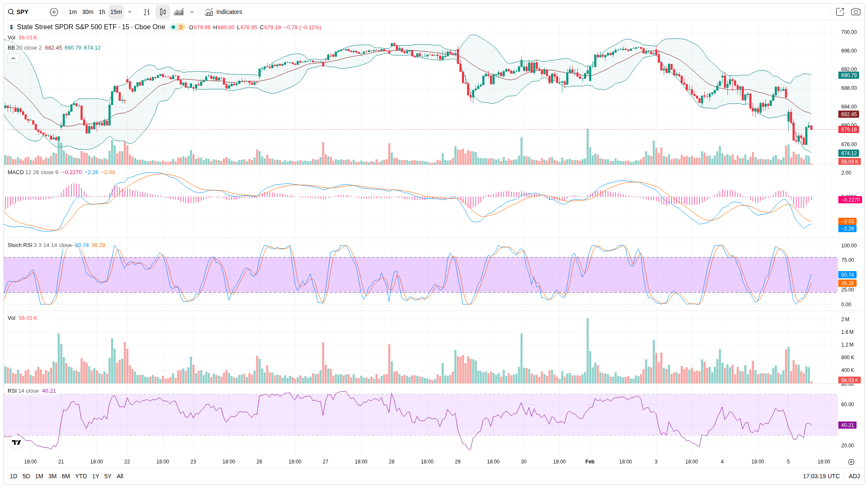Expand the time interval dropdown chevron

coord(130,12)
